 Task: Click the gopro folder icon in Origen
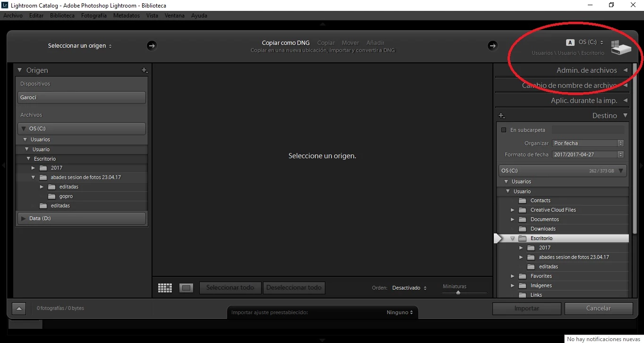pyautogui.click(x=51, y=196)
